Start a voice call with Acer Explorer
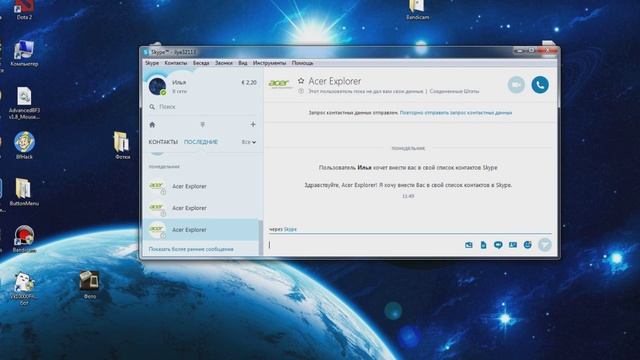Viewport: 640px width, 360px height. point(540,85)
